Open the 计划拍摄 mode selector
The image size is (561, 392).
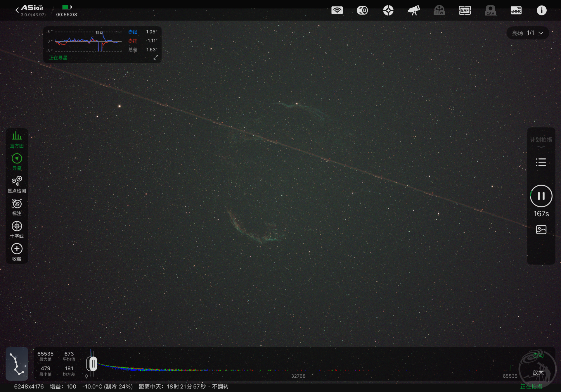(541, 142)
